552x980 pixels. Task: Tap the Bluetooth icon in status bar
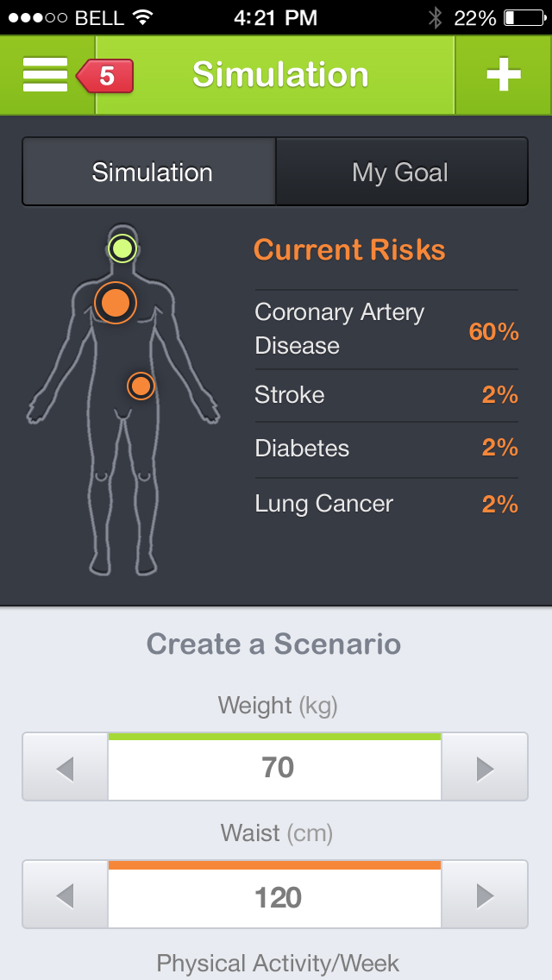click(436, 17)
